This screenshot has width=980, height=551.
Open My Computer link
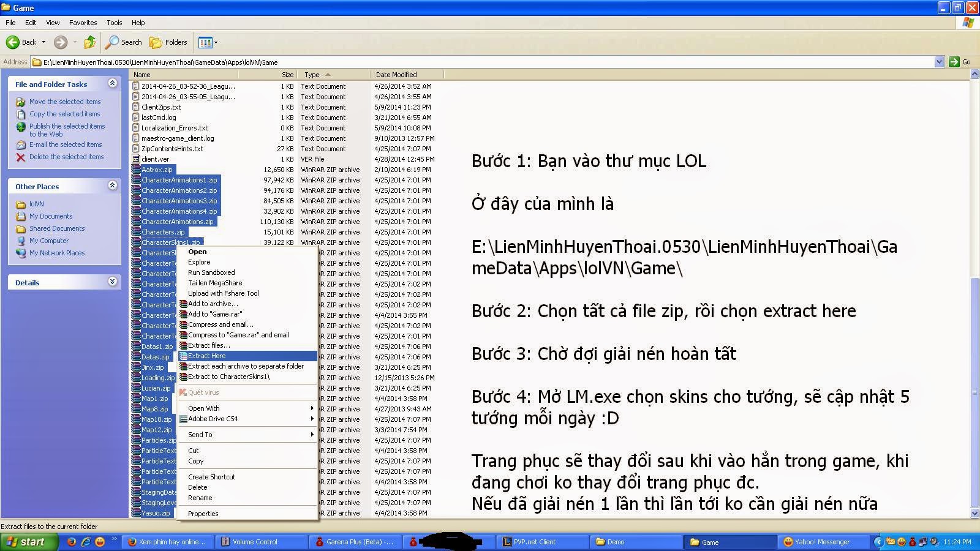pyautogui.click(x=49, y=241)
